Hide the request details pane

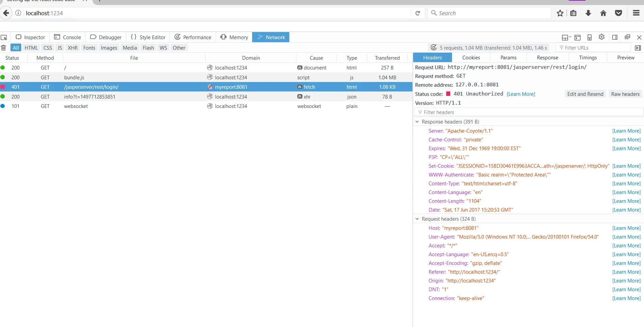[x=638, y=48]
